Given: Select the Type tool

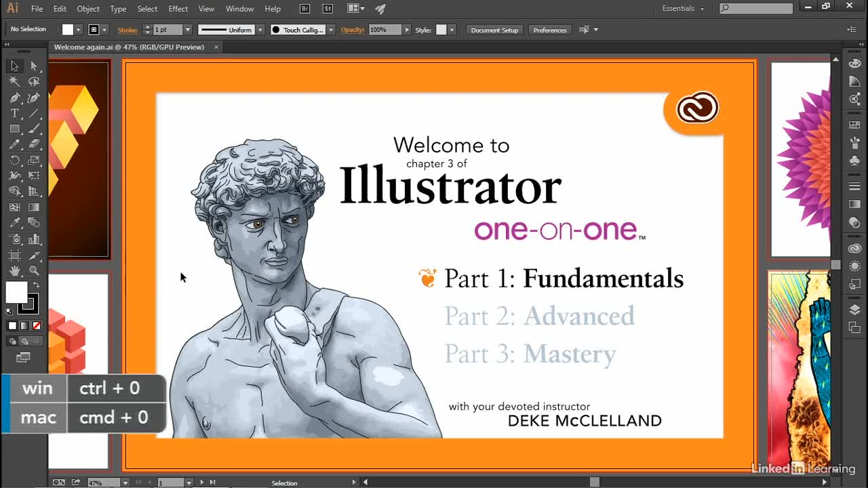Looking at the screenshot, I should [x=14, y=113].
